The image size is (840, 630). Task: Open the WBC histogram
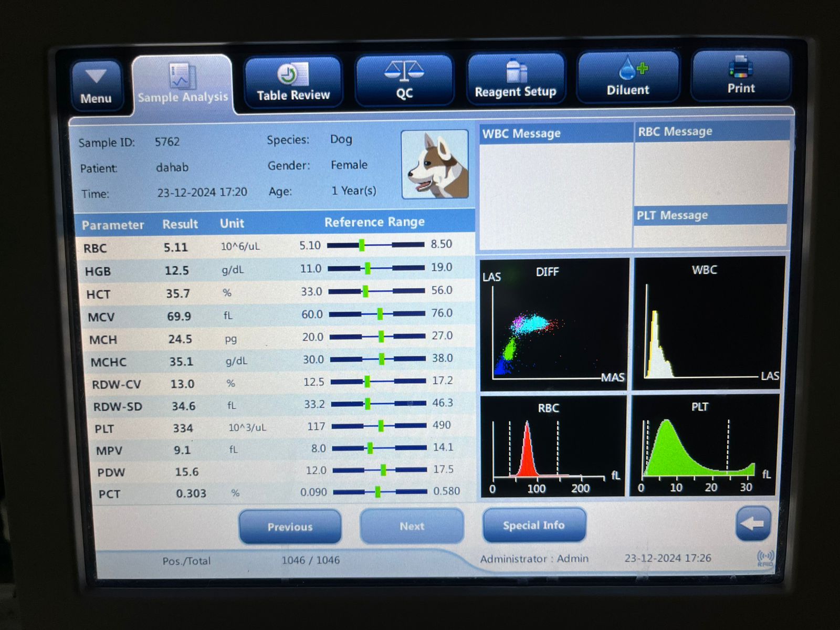tap(709, 323)
